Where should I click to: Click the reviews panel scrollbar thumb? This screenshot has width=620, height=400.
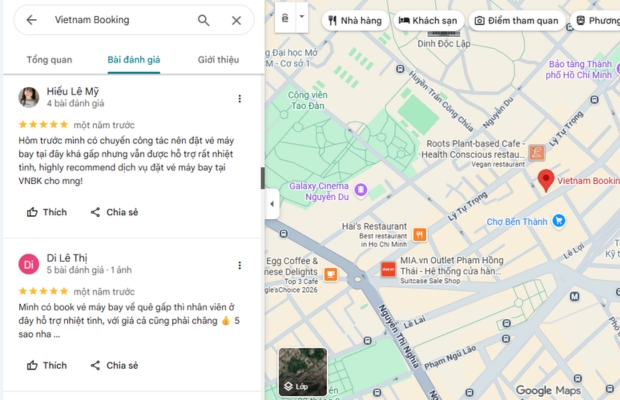[262, 178]
